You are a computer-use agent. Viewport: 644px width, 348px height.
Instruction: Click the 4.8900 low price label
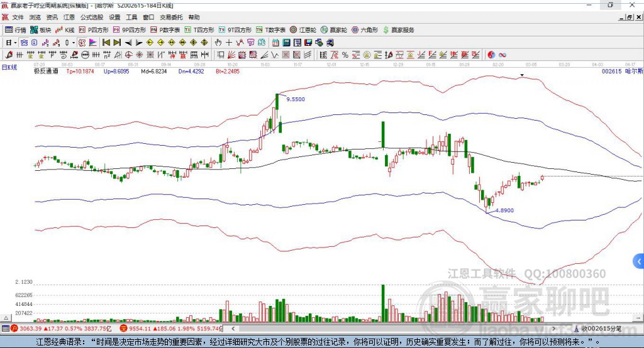pos(504,210)
